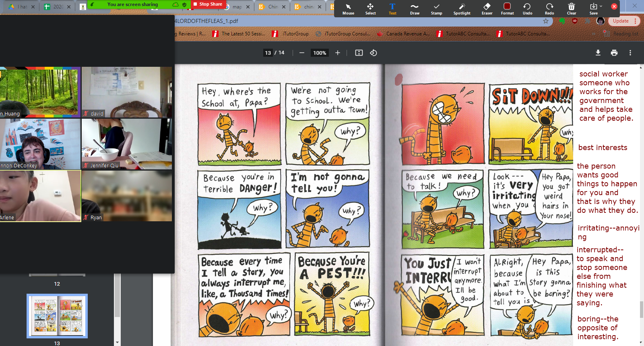Edit the 100% zoom level field
The width and height of the screenshot is (644, 346).
click(x=320, y=53)
